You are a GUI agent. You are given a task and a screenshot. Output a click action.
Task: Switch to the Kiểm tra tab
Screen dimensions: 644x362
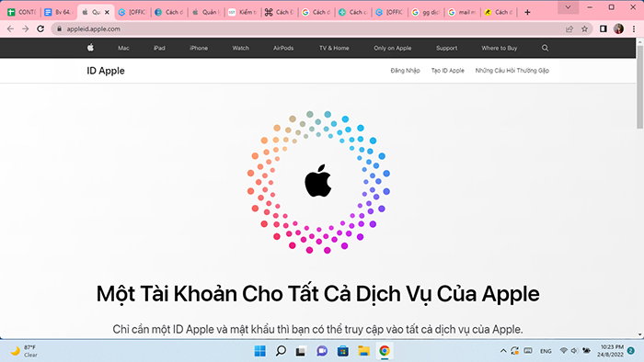tap(242, 12)
